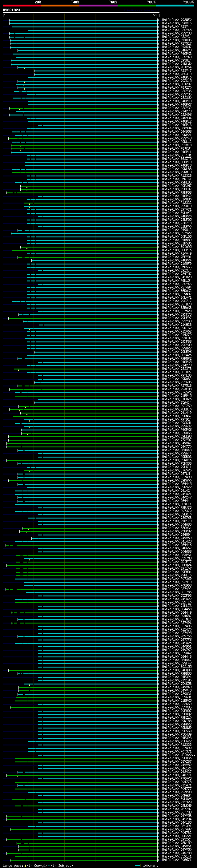Click the UniRef100_P27494 hit label

pyautogui.click(x=177, y=287)
